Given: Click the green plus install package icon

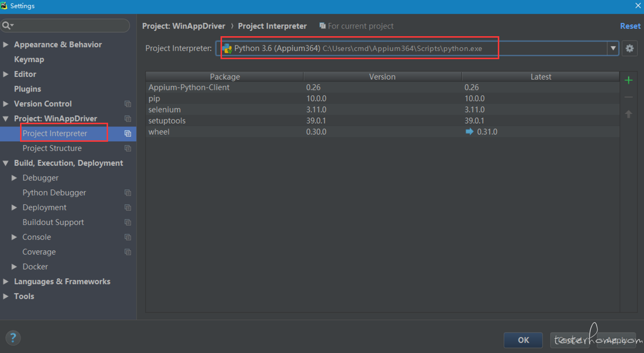Looking at the screenshot, I should (x=629, y=80).
